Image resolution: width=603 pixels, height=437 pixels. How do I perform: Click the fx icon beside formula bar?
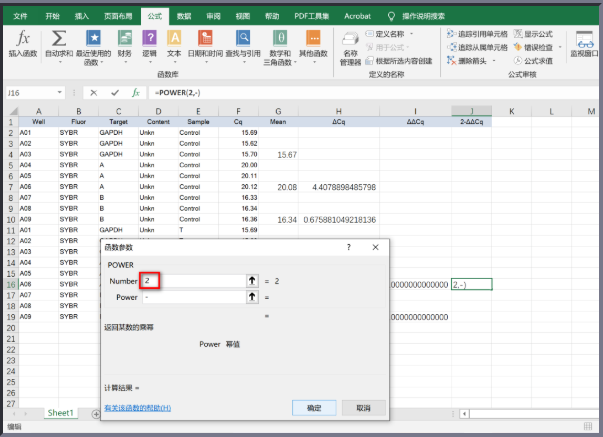(136, 93)
